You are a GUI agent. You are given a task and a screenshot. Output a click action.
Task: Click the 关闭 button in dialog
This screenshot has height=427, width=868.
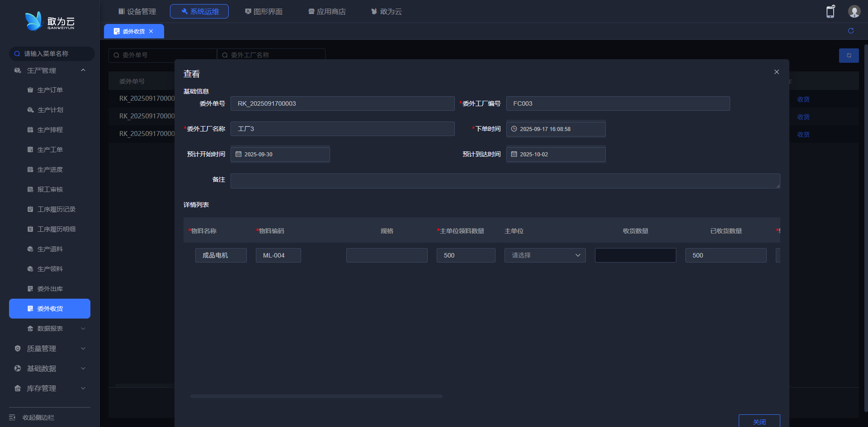(759, 421)
